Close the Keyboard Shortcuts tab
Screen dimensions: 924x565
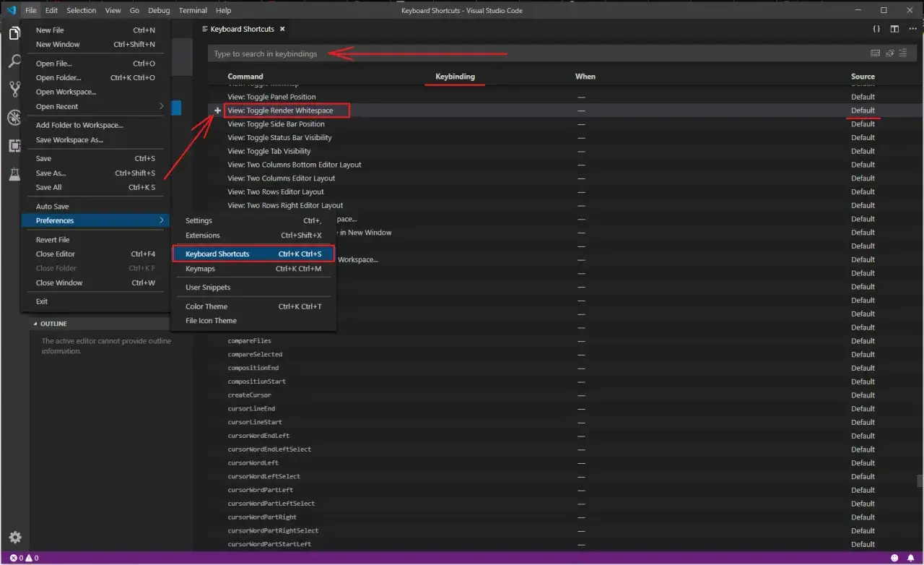pyautogui.click(x=282, y=29)
